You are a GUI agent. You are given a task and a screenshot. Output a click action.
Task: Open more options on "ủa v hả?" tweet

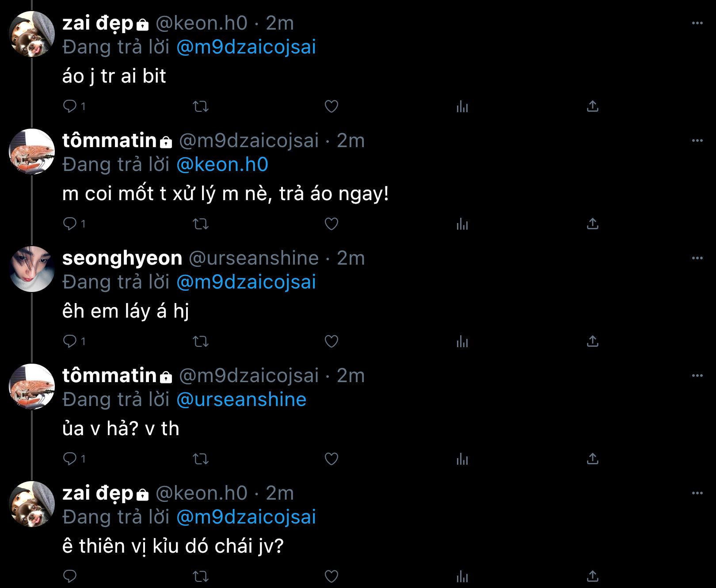pos(697,376)
